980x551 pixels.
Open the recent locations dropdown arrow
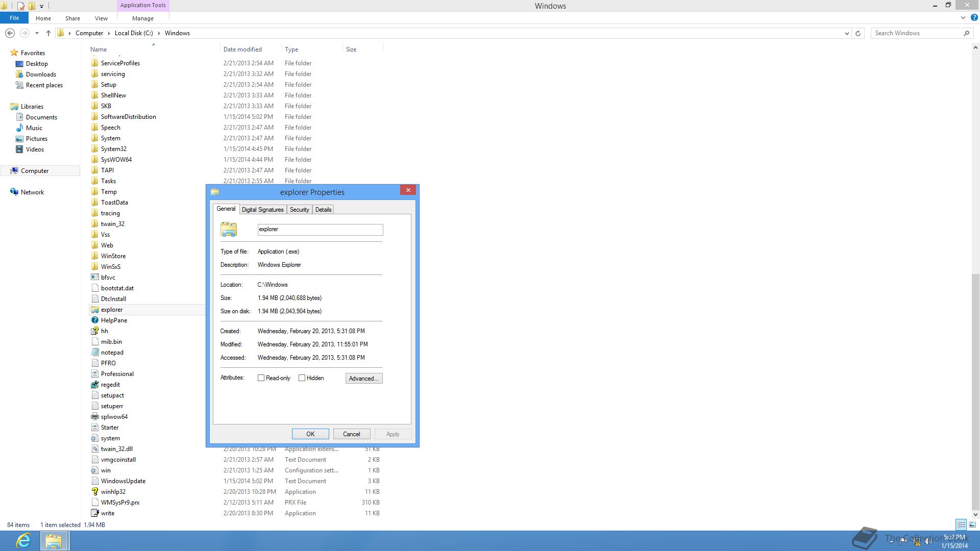37,33
